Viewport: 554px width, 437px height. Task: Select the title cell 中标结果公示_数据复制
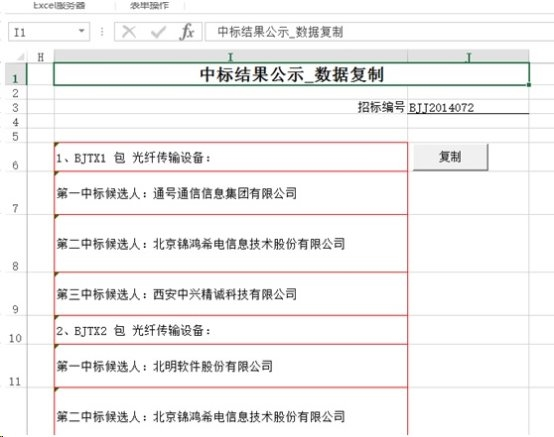coord(291,74)
